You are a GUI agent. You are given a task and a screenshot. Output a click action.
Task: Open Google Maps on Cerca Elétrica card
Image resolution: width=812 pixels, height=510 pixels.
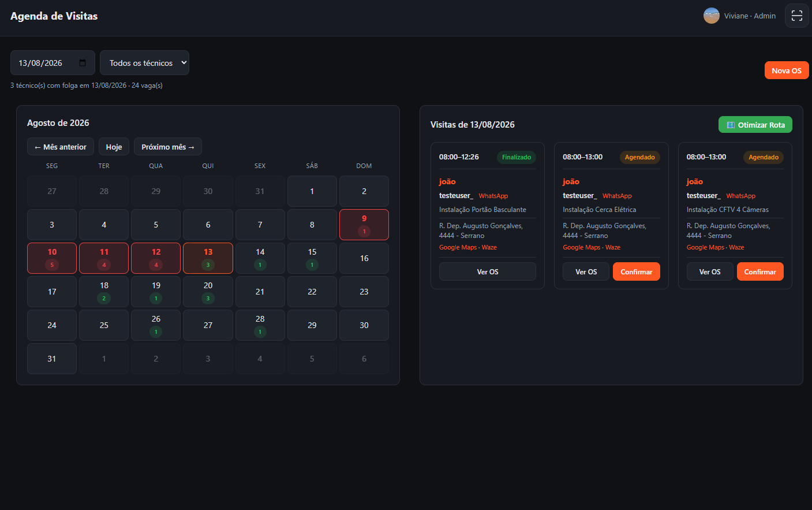coord(582,247)
